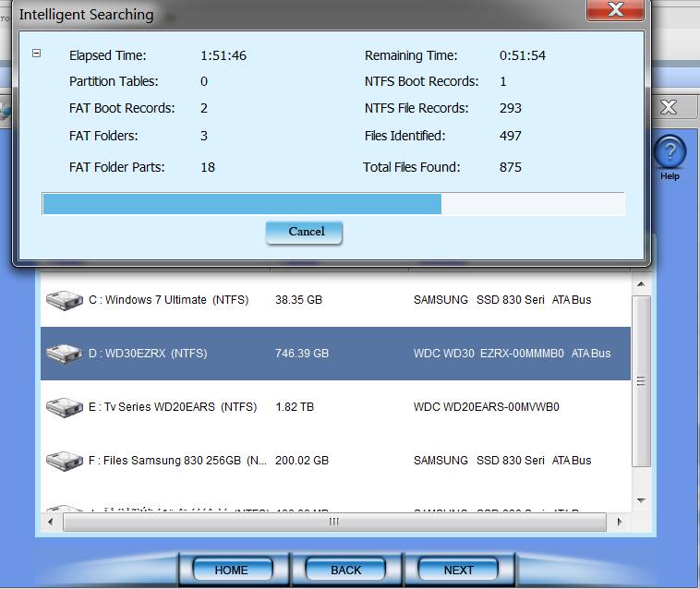The height and width of the screenshot is (589, 700).
Task: Click the 746.39 GB size cell
Action: coord(302,354)
